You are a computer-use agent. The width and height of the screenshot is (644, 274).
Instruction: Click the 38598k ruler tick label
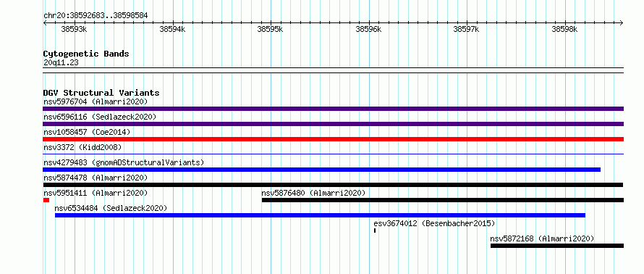pos(564,29)
